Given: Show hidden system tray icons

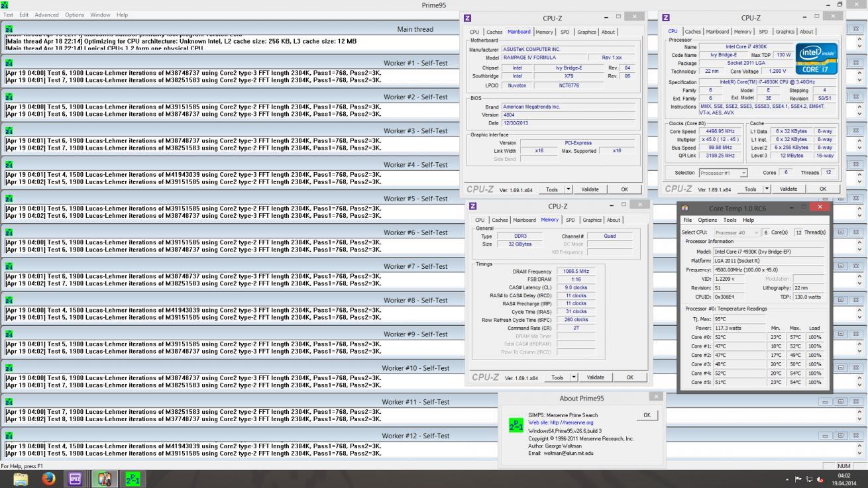Looking at the screenshot, I should tap(787, 479).
